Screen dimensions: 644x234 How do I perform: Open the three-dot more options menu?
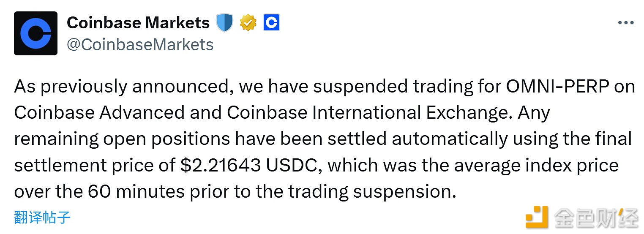(x=625, y=23)
